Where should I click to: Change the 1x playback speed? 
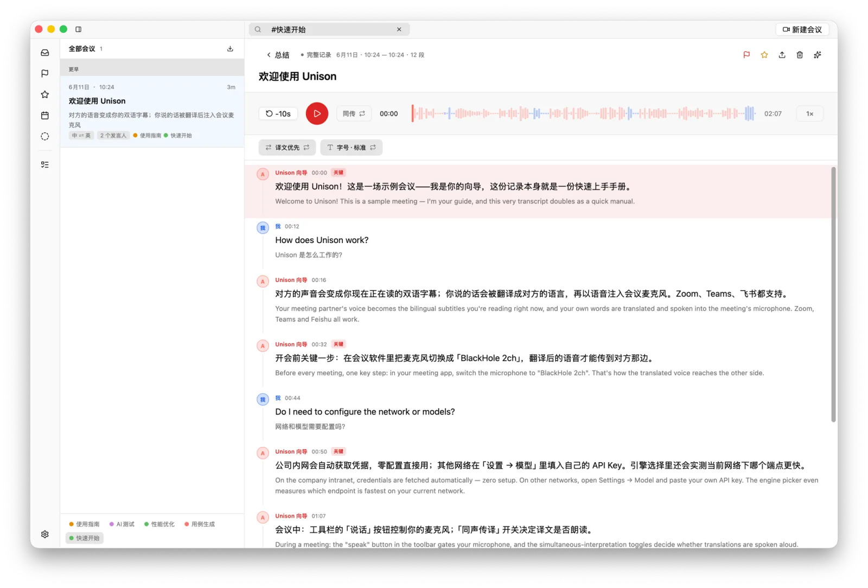(x=809, y=113)
